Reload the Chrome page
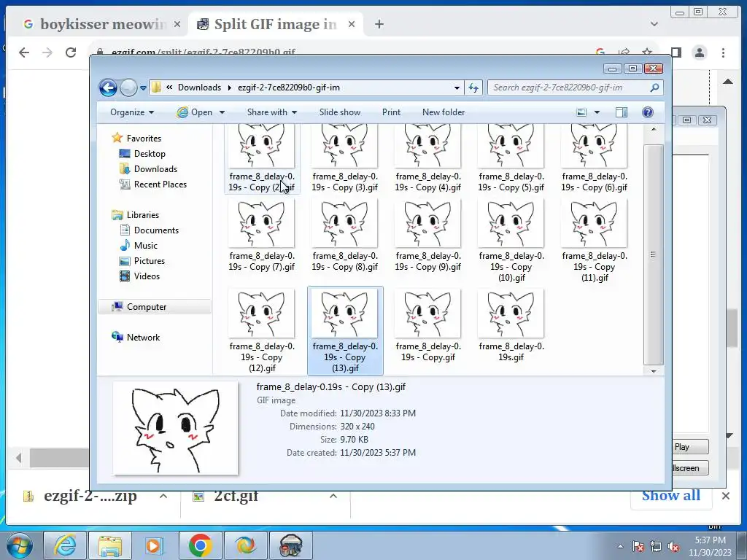This screenshot has height=560, width=747. click(x=71, y=52)
